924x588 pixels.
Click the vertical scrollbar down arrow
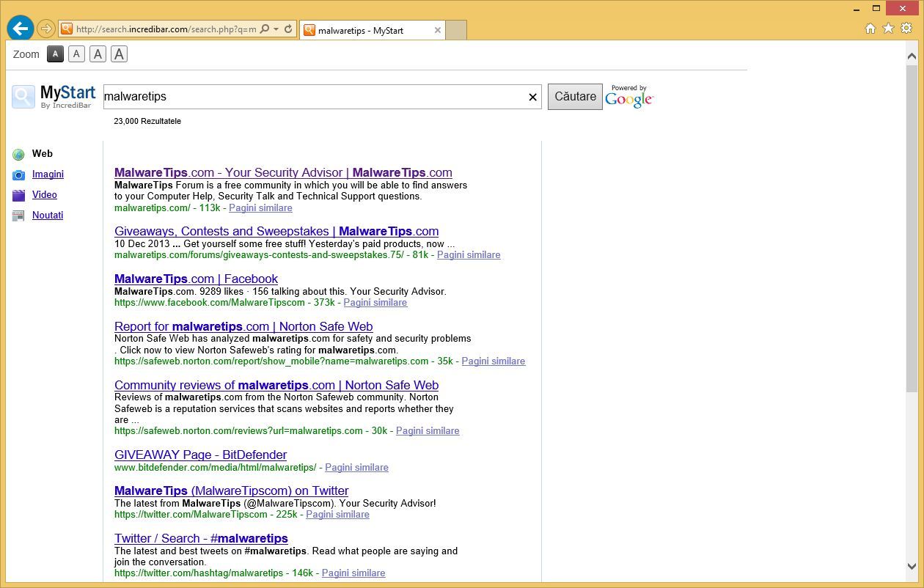coord(912,566)
